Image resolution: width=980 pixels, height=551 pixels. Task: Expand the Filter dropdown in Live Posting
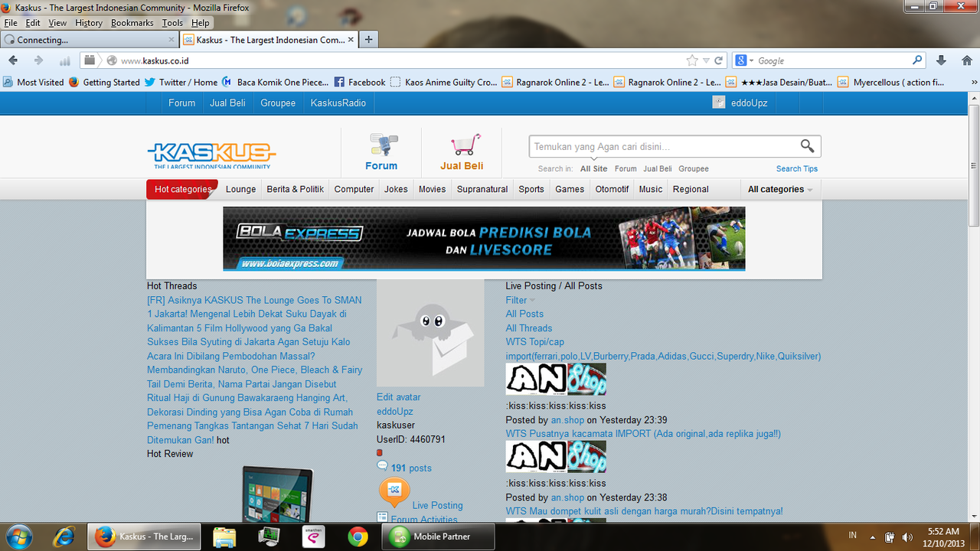coord(521,300)
